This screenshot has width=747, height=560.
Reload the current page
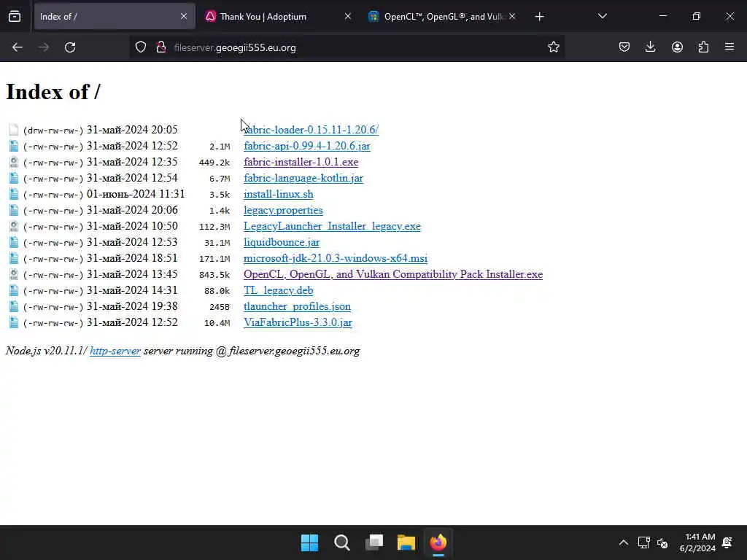(x=70, y=47)
